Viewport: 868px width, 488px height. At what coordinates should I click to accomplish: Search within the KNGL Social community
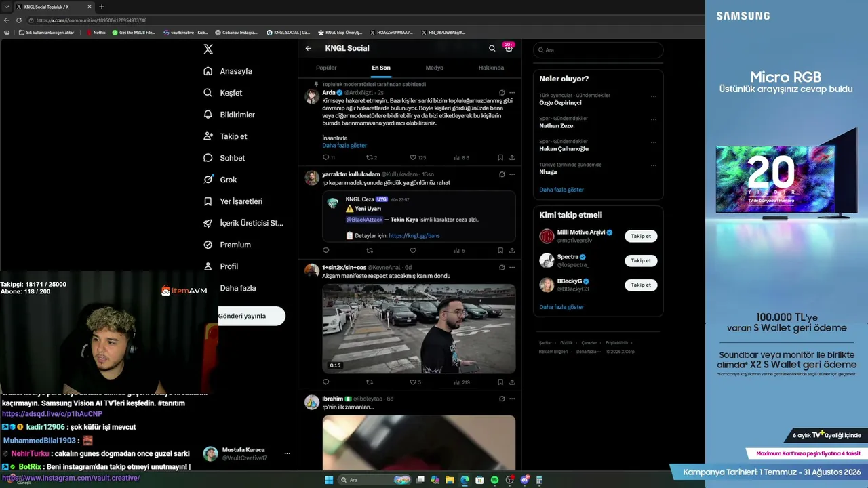tap(492, 48)
